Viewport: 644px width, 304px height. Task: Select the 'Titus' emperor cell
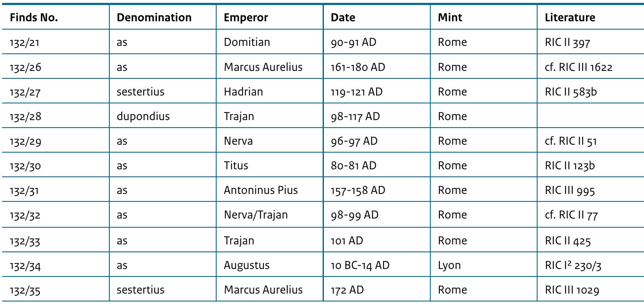[x=236, y=166]
